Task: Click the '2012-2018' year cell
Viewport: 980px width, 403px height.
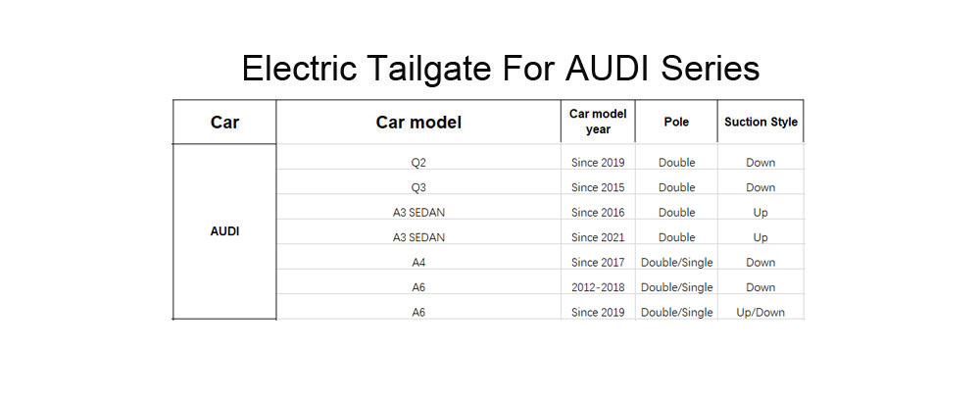Action: (x=598, y=287)
